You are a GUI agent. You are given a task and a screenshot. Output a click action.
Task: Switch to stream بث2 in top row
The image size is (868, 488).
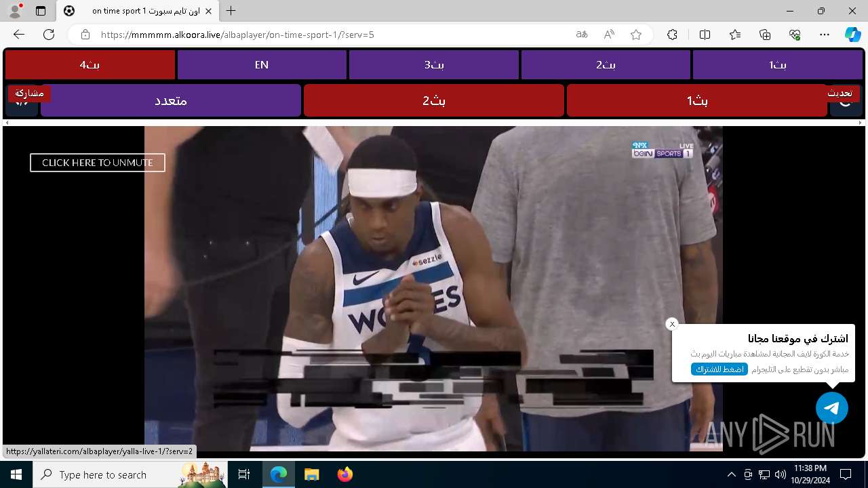606,65
